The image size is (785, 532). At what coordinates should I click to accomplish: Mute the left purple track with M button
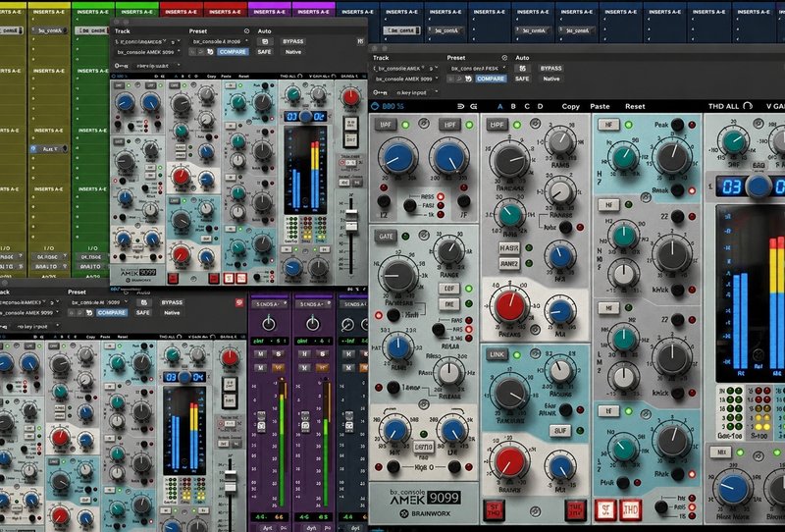(x=261, y=354)
